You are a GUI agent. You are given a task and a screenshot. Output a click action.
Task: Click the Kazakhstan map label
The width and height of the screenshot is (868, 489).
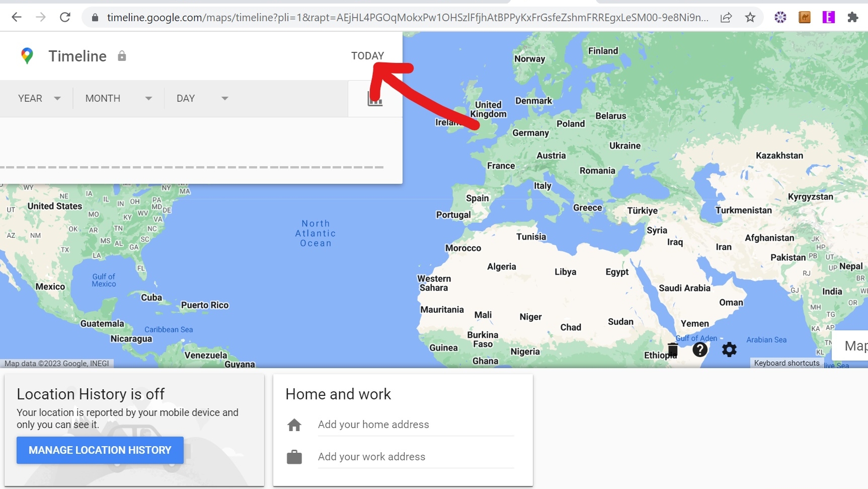779,155
